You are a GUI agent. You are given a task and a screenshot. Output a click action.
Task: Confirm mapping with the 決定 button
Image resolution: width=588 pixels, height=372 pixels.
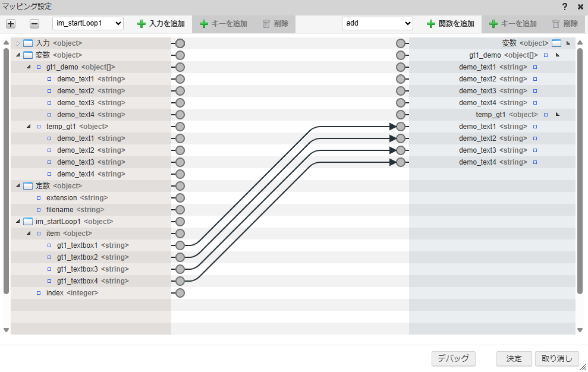[514, 358]
